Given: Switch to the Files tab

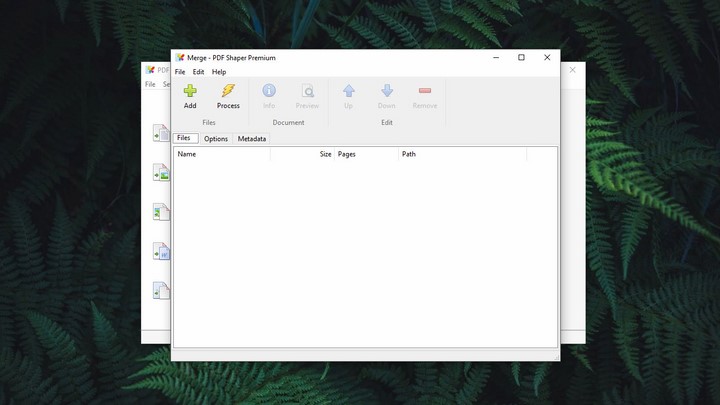Looking at the screenshot, I should click(186, 138).
